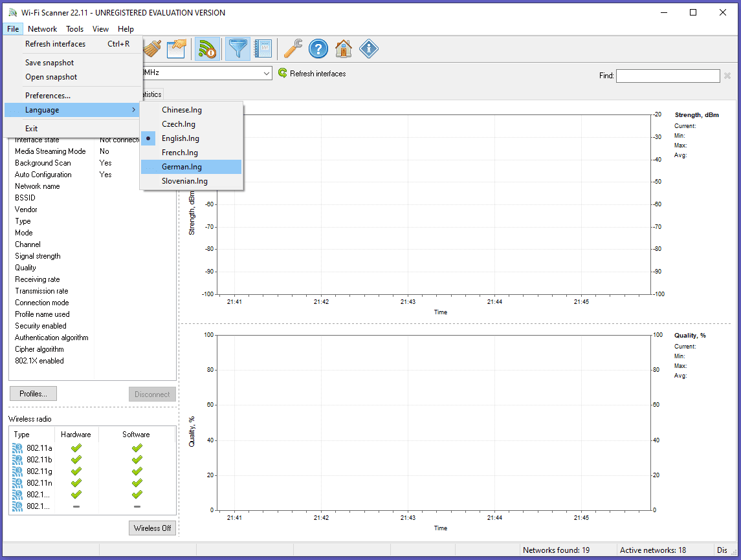
Task: Open the blue notebook toolbar icon
Action: pos(263,48)
